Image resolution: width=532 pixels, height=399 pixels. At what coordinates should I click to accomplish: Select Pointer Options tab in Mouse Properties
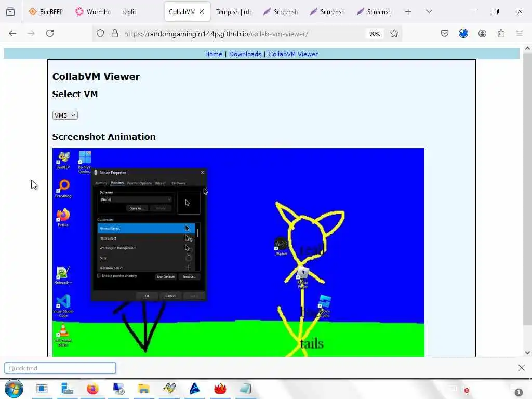point(139,183)
